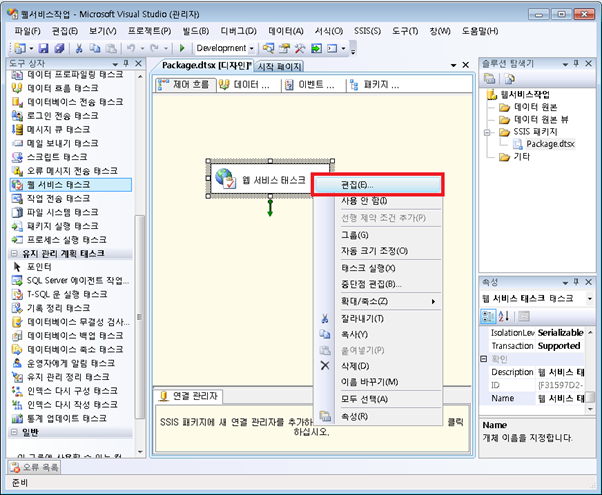Click Alphabetical sort icon in Properties panel
This screenshot has width=602, height=495.
503,316
